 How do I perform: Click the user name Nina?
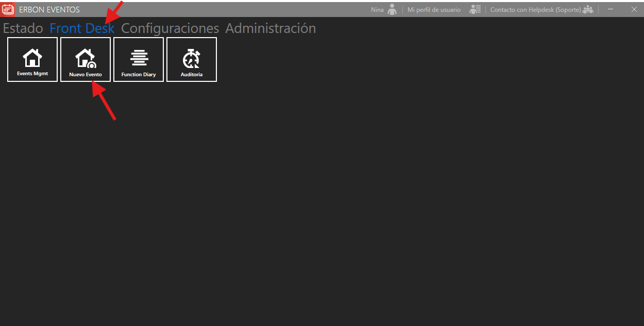pyautogui.click(x=377, y=10)
